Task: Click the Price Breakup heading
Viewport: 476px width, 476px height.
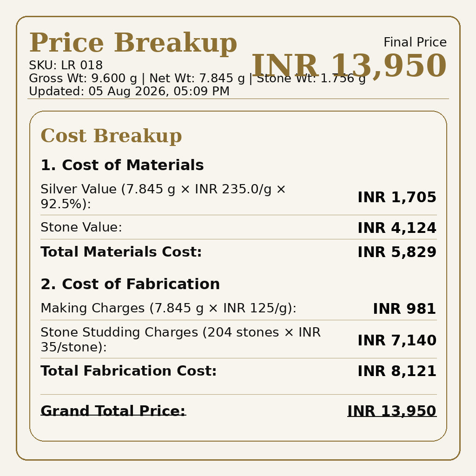Action: coord(133,43)
